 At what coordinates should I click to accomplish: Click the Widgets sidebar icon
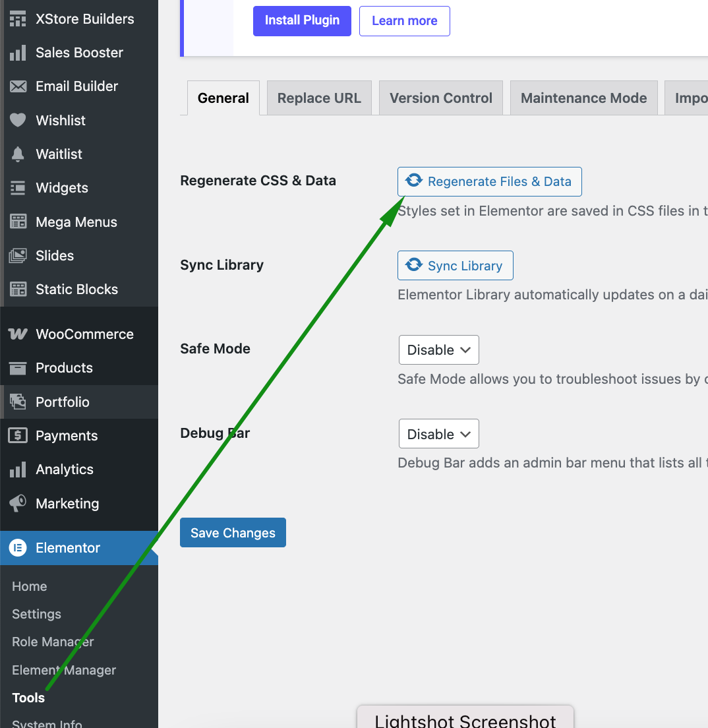click(x=18, y=188)
